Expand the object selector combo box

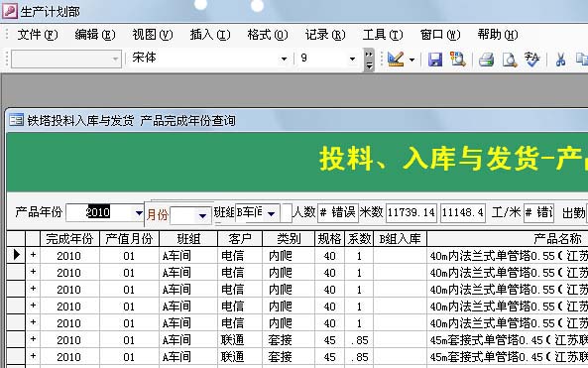pos(115,59)
